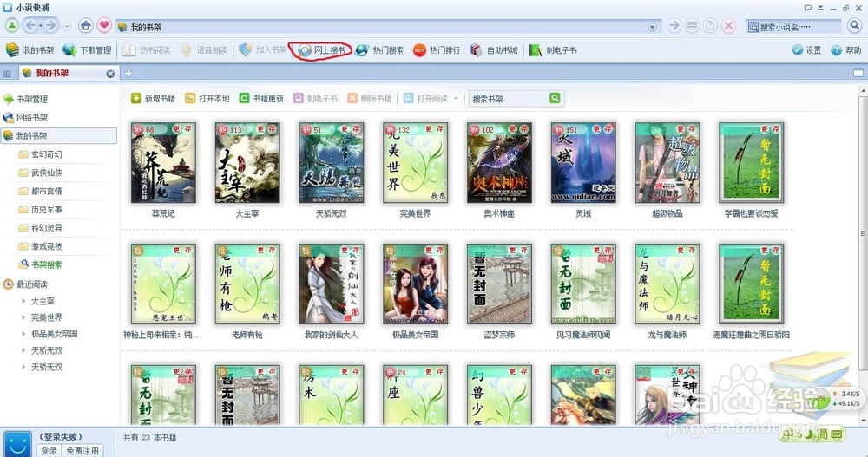Viewport: 868px width, 457px height.
Task: Open the 打开阅读 dropdown arrow
Action: tap(457, 99)
